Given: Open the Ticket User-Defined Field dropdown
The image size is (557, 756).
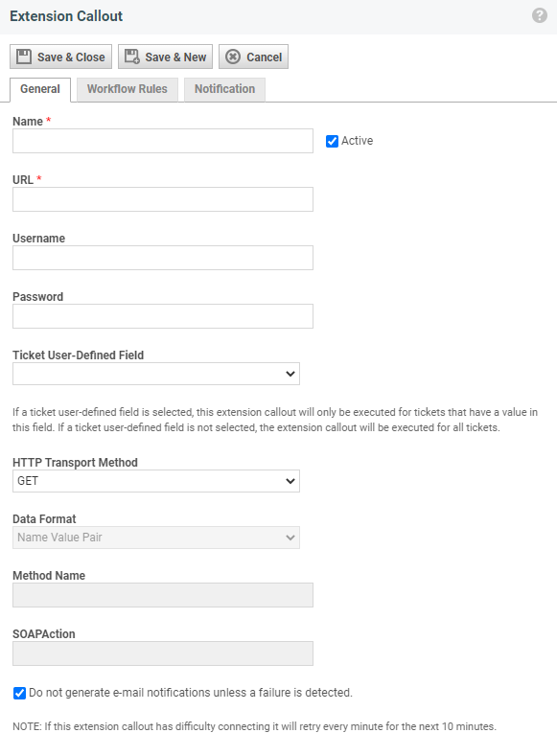Looking at the screenshot, I should tap(155, 374).
